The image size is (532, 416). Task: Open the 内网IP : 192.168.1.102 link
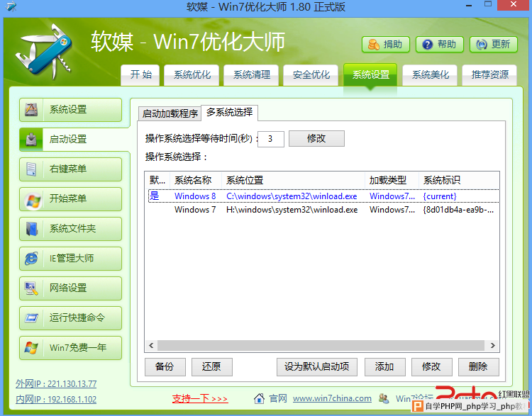click(x=56, y=400)
